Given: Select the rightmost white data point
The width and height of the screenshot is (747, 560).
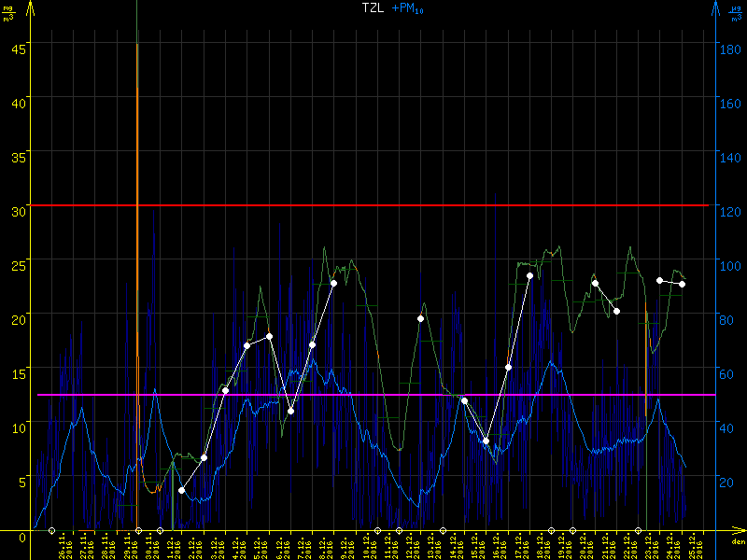Looking at the screenshot, I should click(x=683, y=284).
